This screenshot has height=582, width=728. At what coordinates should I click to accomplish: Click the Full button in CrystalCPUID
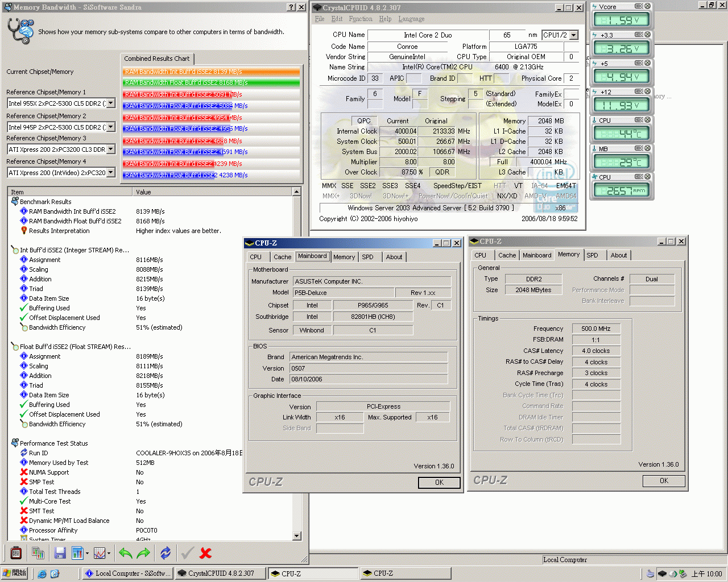point(502,162)
